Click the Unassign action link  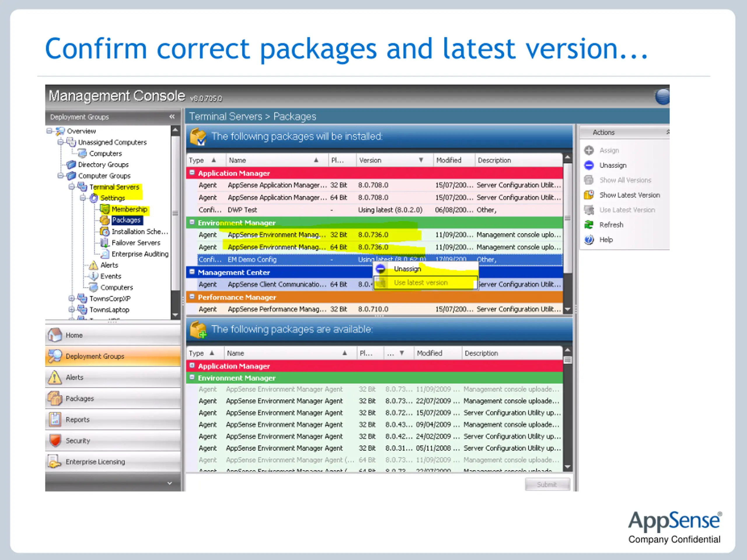point(613,165)
